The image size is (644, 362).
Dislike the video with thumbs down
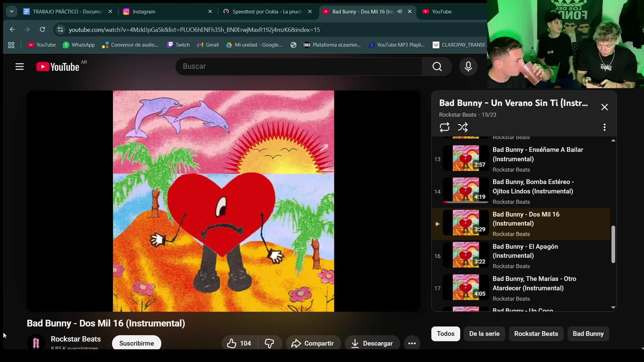click(270, 343)
